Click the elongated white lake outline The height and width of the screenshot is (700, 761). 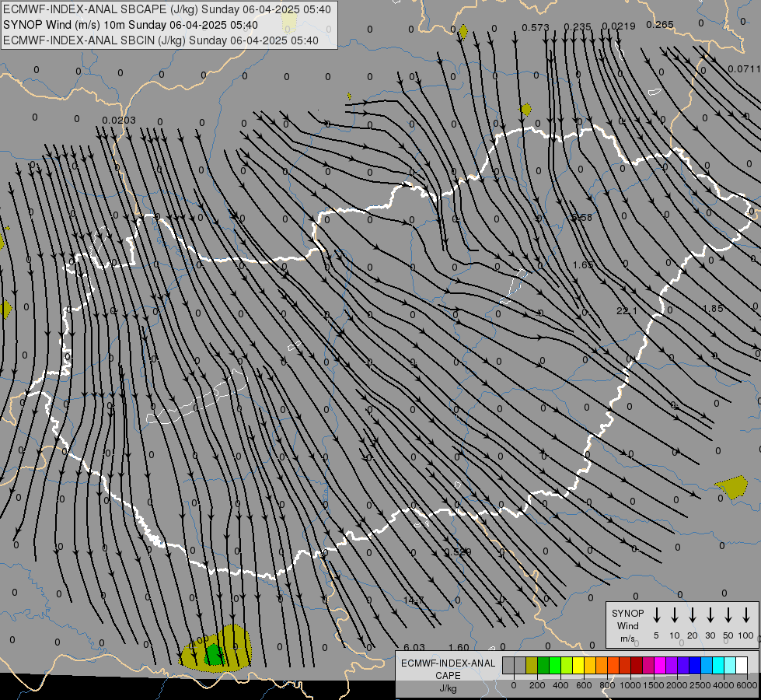click(x=197, y=397)
